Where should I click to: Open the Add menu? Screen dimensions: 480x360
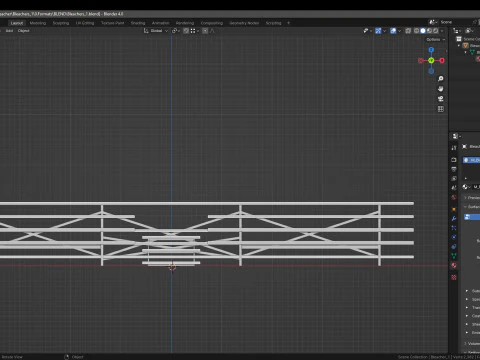tap(9, 31)
